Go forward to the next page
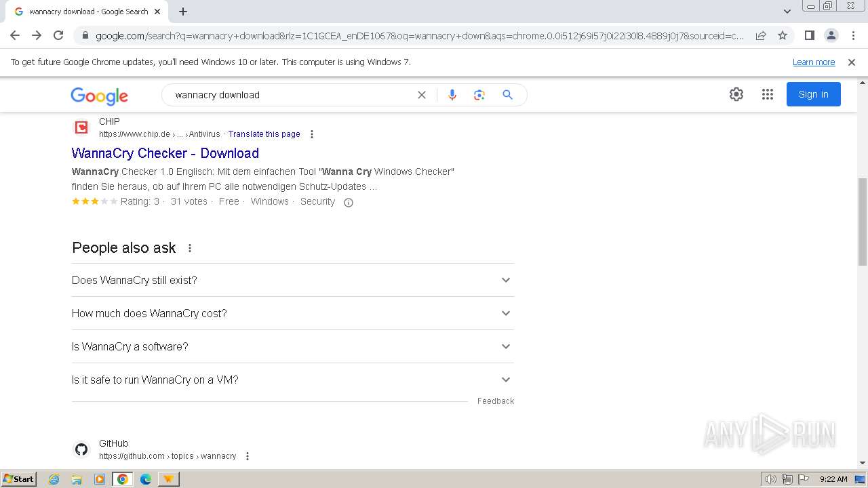Viewport: 868px width, 488px height. click(37, 35)
